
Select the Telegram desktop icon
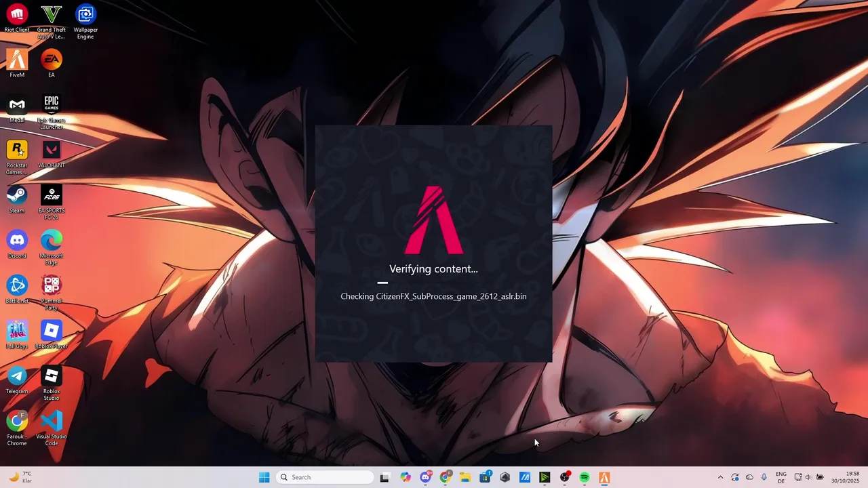pyautogui.click(x=17, y=380)
